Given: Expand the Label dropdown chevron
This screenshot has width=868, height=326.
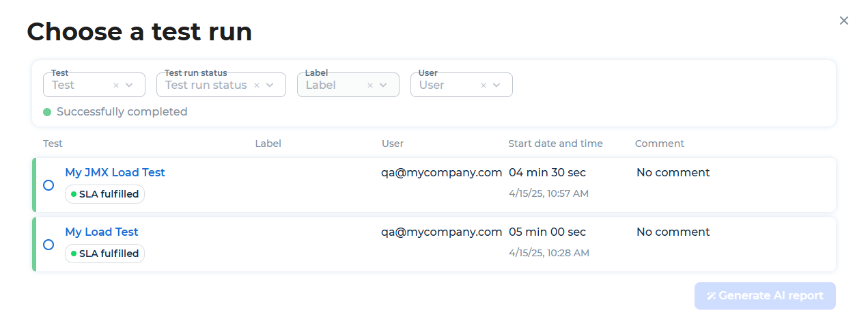Looking at the screenshot, I should [384, 85].
